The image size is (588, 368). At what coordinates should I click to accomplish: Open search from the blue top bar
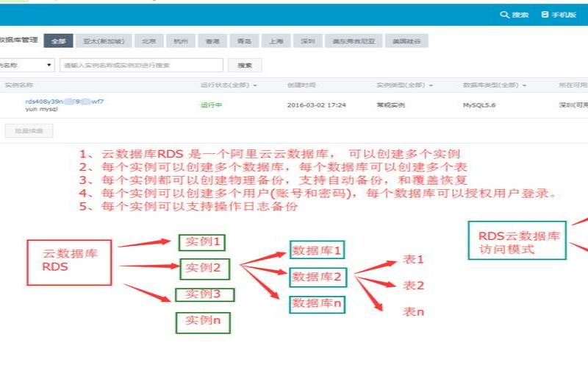pyautogui.click(x=514, y=15)
